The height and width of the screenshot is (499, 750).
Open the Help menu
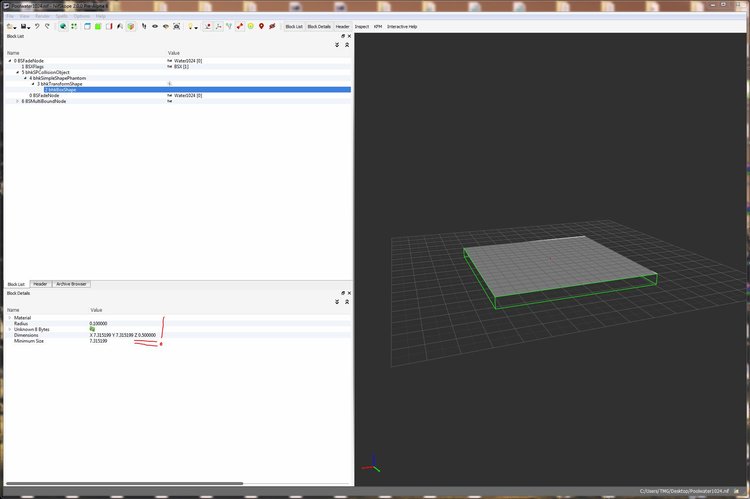pos(100,16)
